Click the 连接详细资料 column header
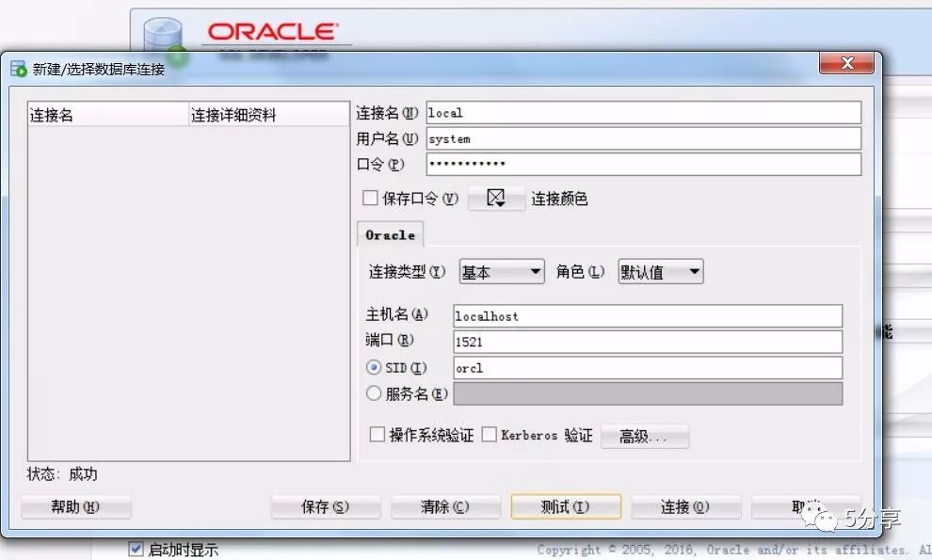The height and width of the screenshot is (560, 932). [269, 114]
